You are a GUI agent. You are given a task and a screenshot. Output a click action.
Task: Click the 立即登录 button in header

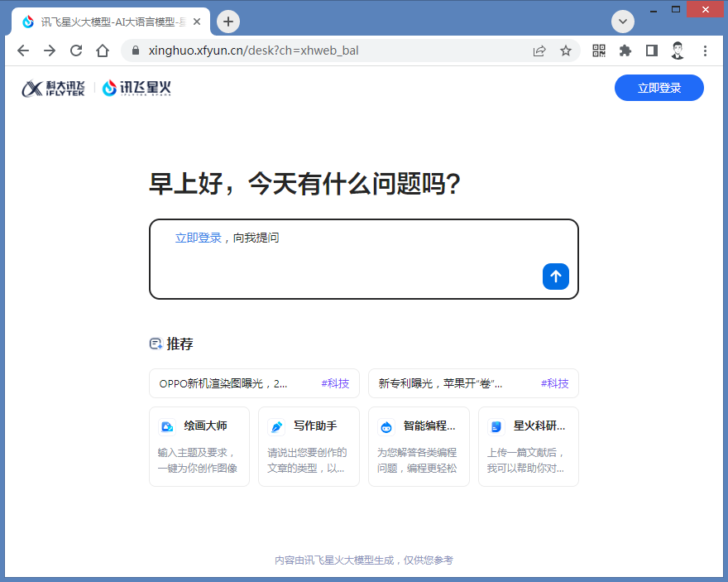point(659,88)
